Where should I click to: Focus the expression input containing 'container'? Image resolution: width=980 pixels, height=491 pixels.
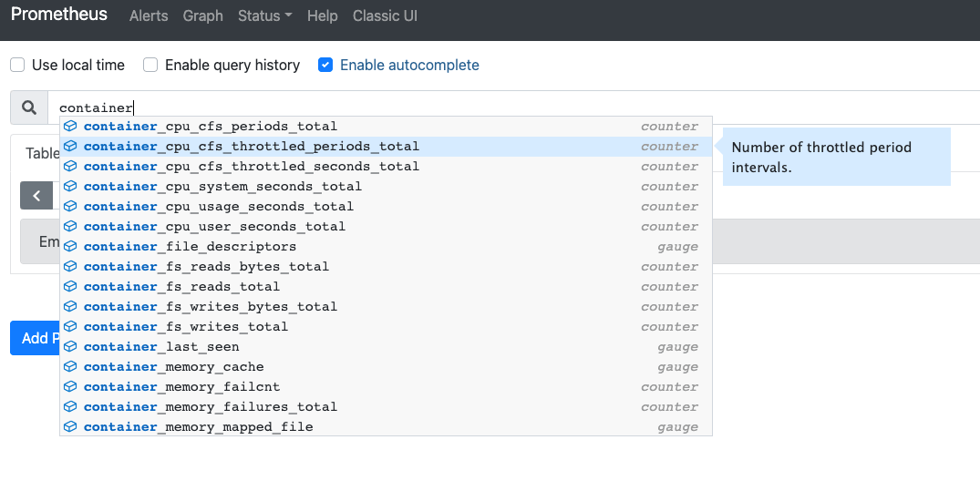514,107
